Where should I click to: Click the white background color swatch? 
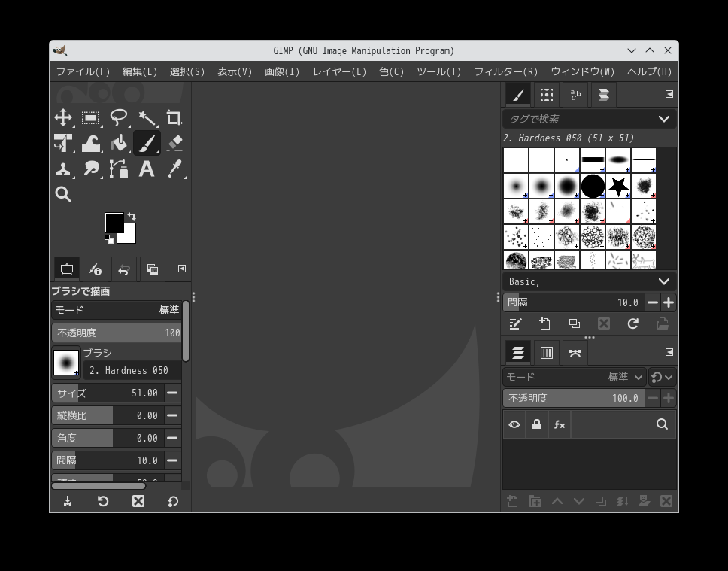click(x=130, y=237)
